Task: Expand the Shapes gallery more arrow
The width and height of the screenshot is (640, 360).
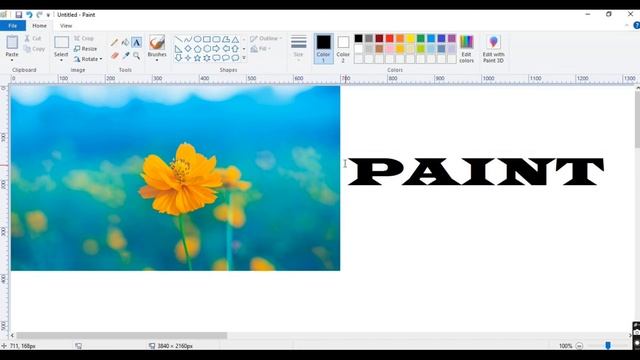Action: pos(244,58)
